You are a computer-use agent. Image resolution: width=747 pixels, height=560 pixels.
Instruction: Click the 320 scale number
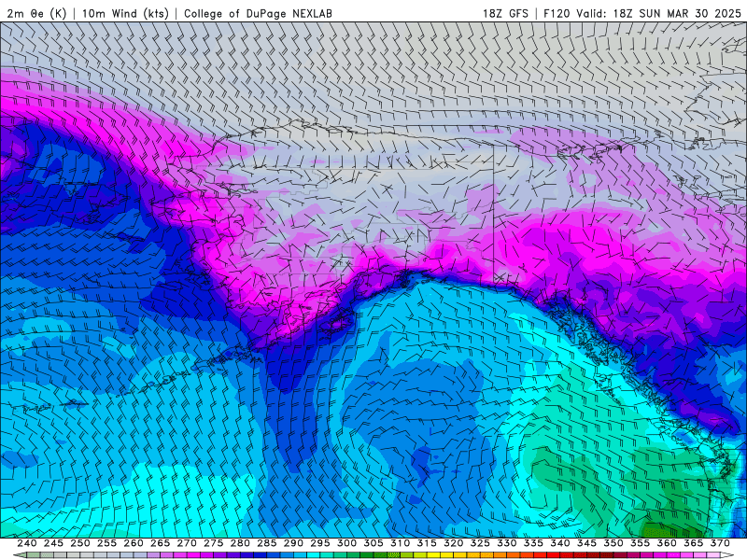(x=454, y=543)
